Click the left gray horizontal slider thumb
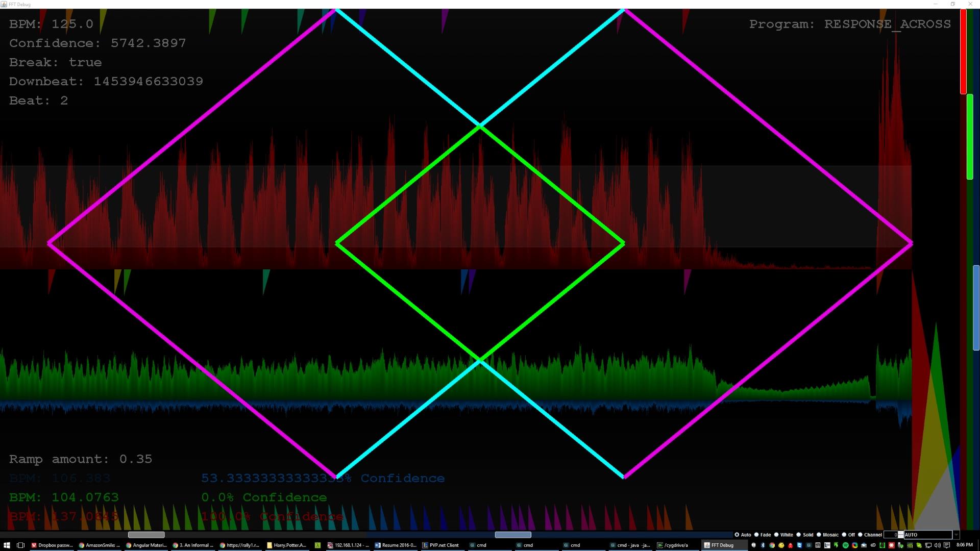Viewport: 980px width, 551px height. (x=146, y=535)
